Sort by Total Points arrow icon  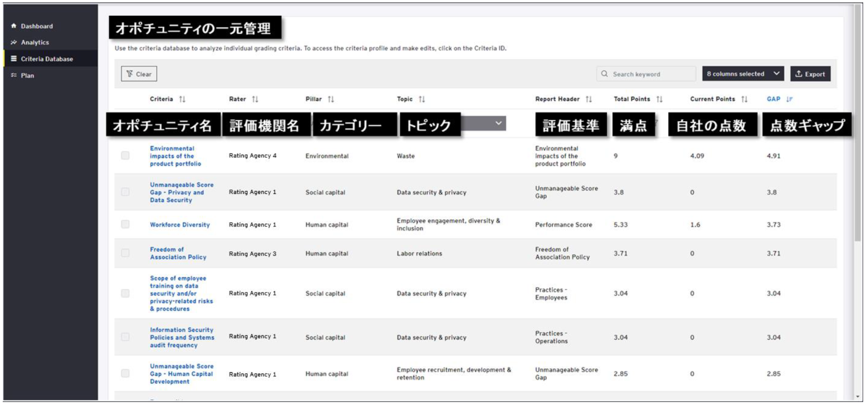(659, 99)
